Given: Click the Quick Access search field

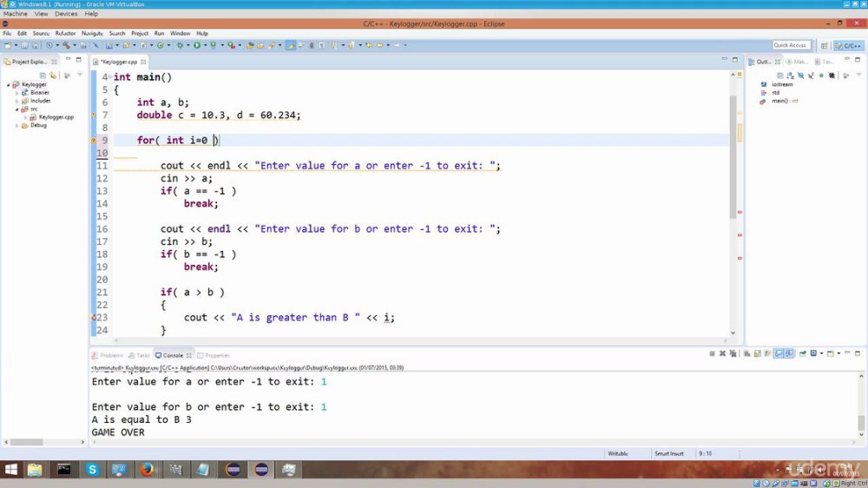Looking at the screenshot, I should pos(790,45).
